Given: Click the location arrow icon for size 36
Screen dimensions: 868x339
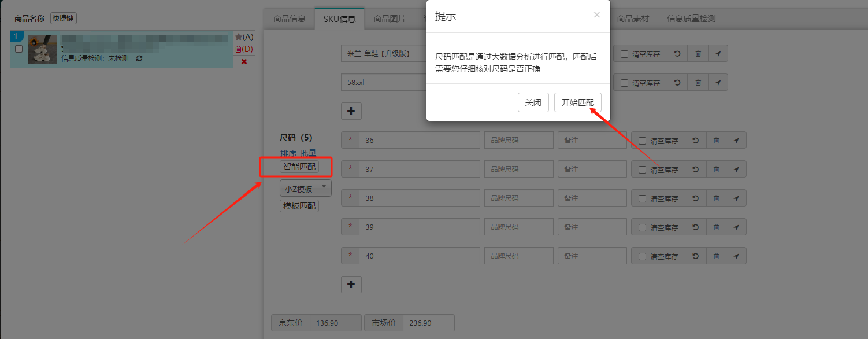Looking at the screenshot, I should [736, 141].
